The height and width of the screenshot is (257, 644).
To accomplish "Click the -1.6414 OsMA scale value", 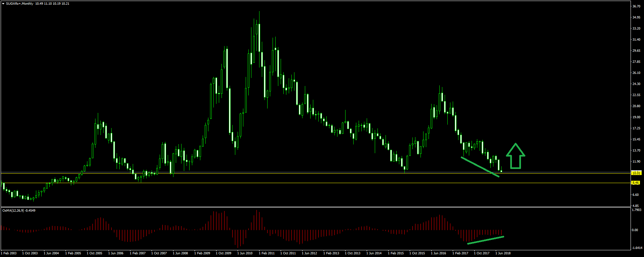I will tap(637, 248).
